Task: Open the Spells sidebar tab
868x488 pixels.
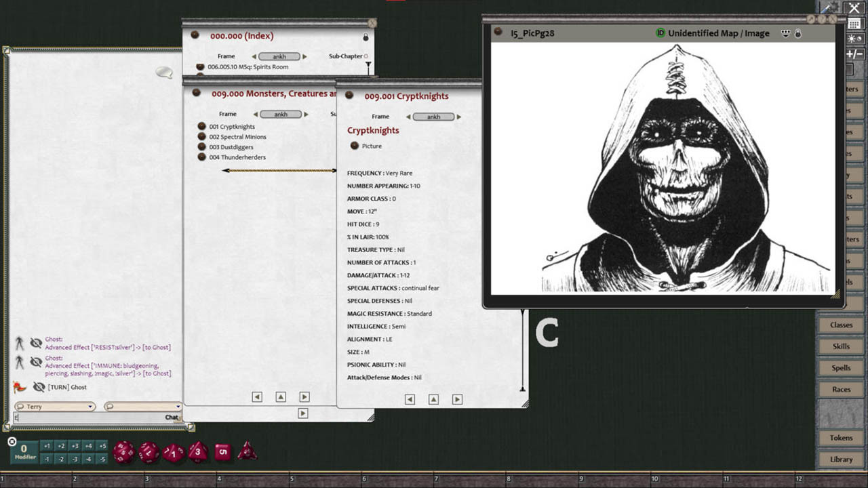Action: coord(841,367)
